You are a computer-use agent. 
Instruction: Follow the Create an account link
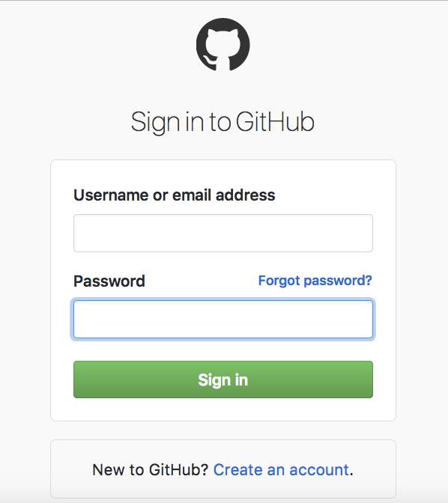(281, 470)
